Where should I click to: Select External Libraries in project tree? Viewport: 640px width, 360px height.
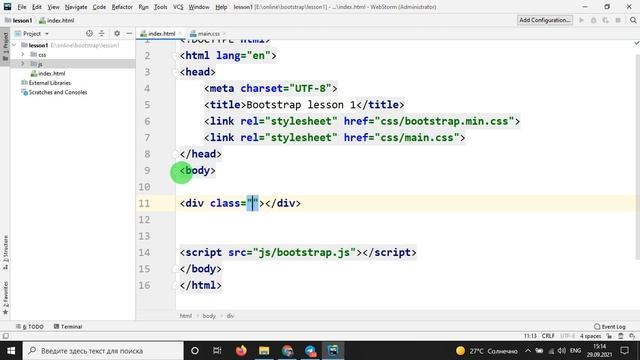(x=49, y=83)
